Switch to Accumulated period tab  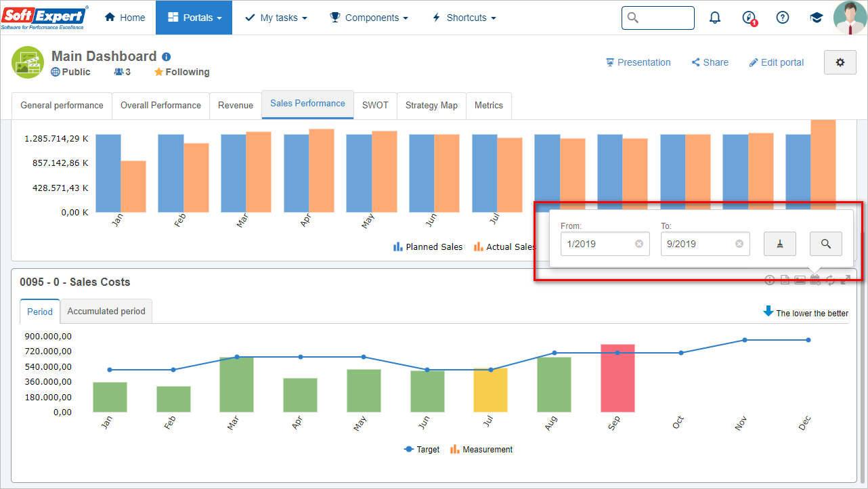(x=106, y=312)
